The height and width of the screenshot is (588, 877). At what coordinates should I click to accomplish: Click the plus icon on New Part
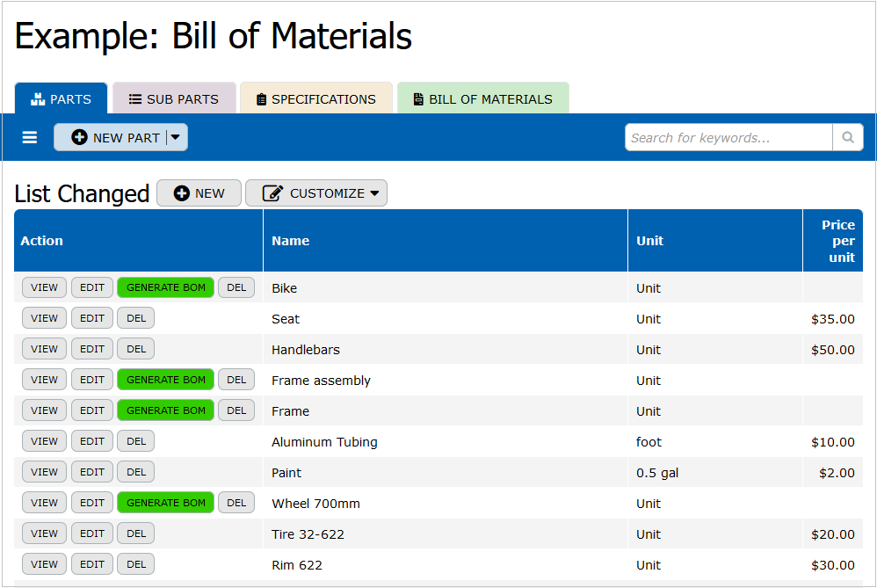pyautogui.click(x=79, y=137)
